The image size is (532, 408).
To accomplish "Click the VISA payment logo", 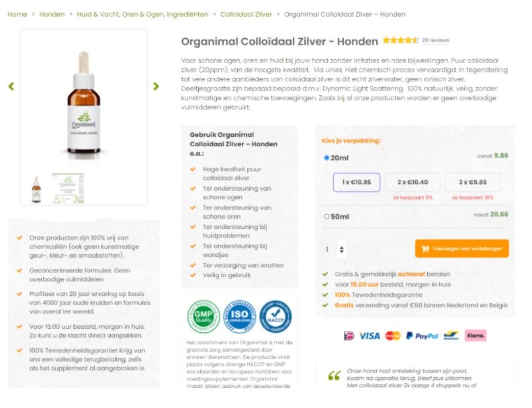I will click(x=369, y=336).
